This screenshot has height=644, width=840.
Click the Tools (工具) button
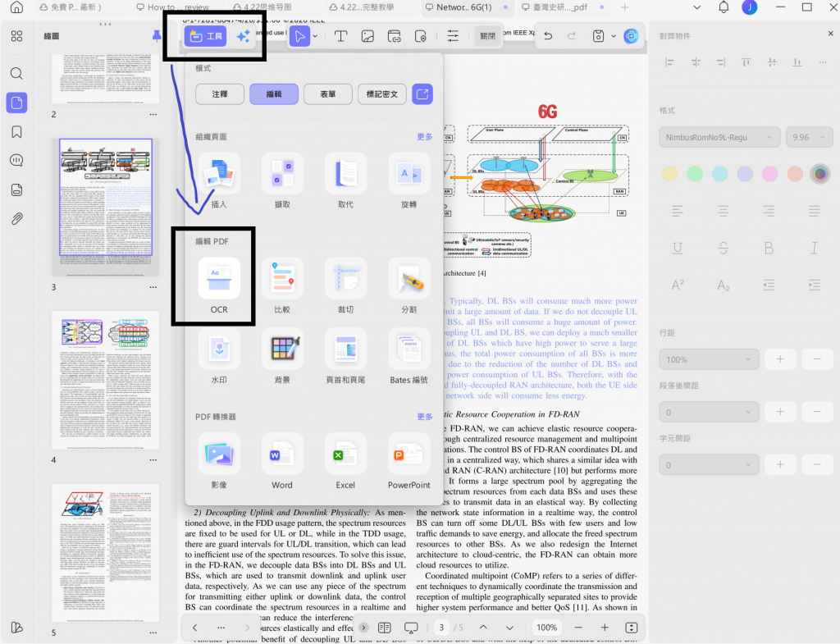206,36
